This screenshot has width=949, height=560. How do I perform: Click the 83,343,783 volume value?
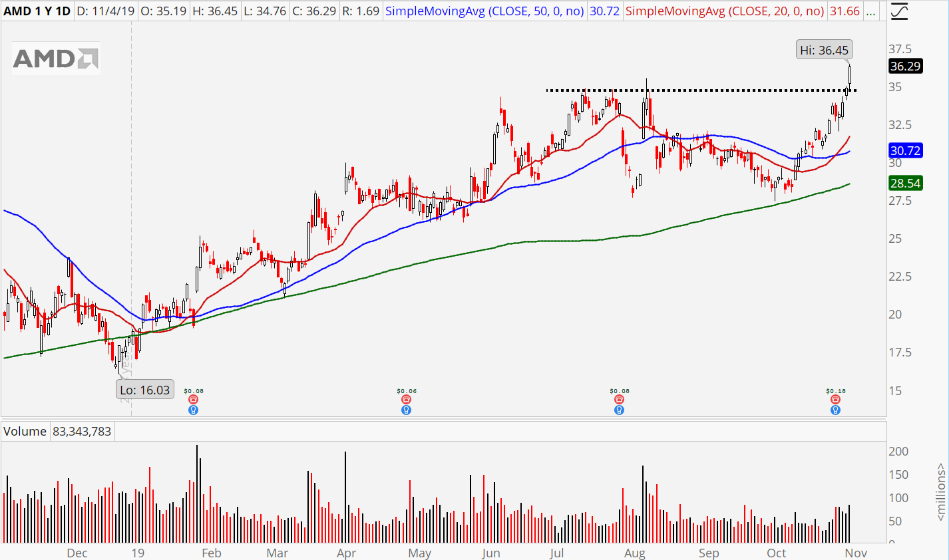(x=82, y=431)
